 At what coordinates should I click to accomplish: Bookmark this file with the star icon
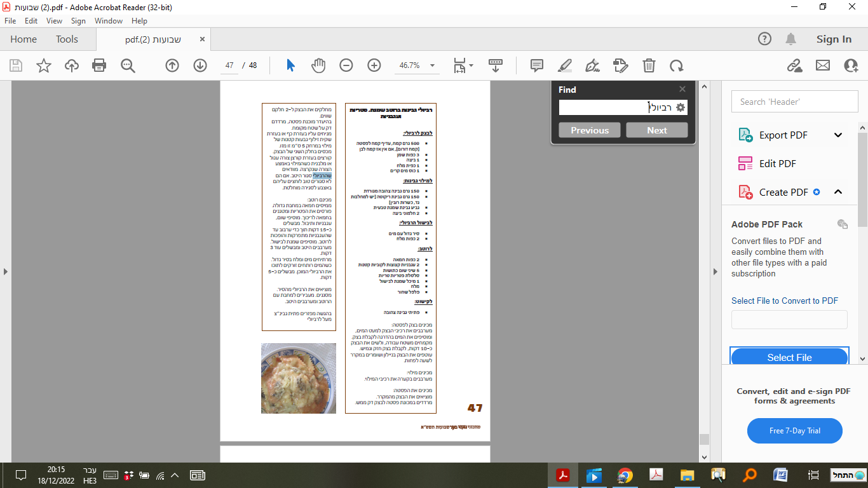click(44, 65)
